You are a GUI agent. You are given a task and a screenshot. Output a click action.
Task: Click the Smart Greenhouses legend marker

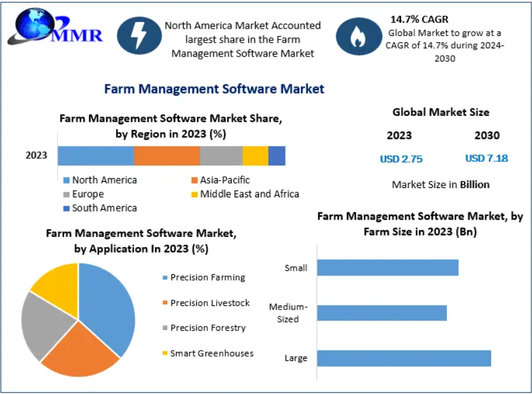point(165,354)
